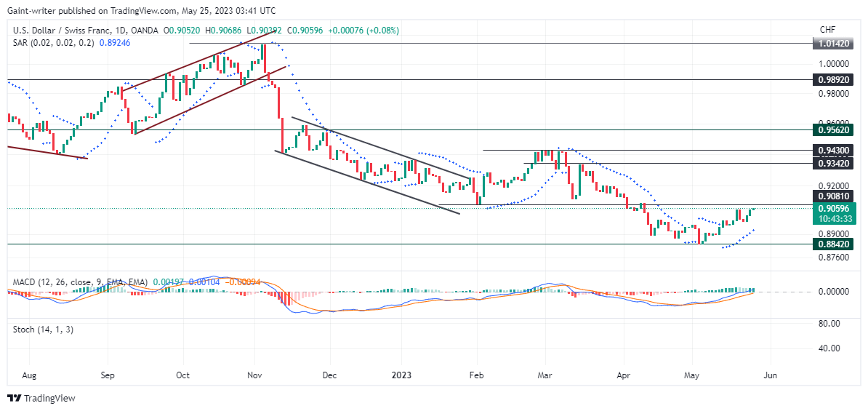Select the dark green 0.88420 support label

pos(832,244)
